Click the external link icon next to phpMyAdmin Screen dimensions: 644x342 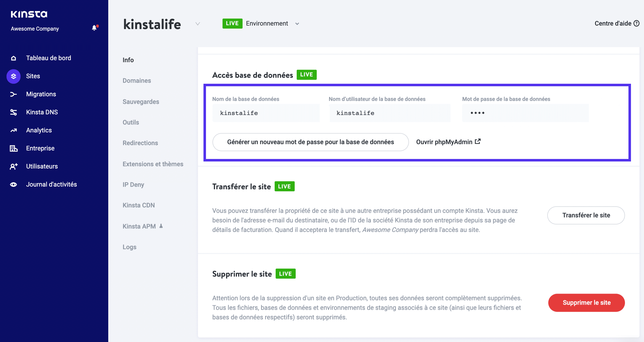tap(478, 141)
